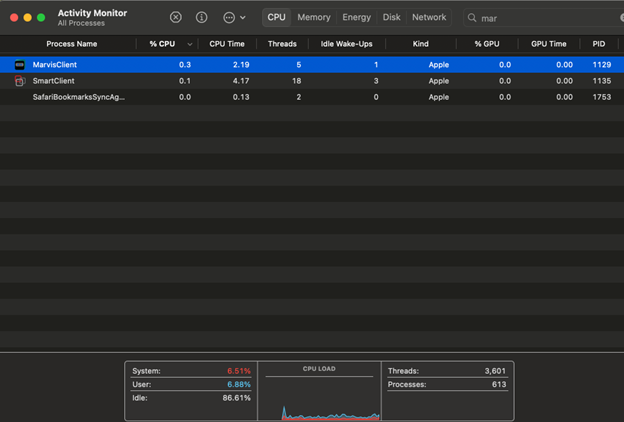Switch to the Energy tab

pyautogui.click(x=356, y=17)
